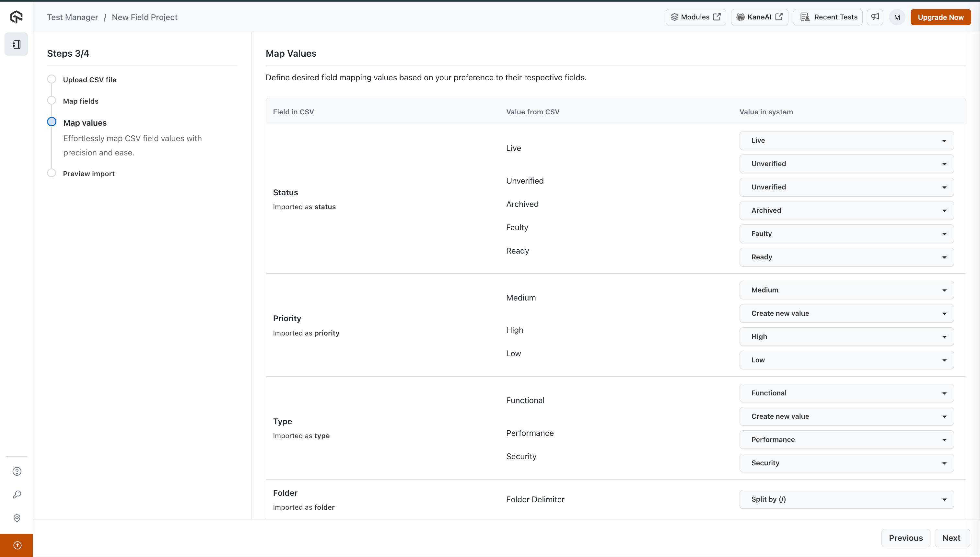The height and width of the screenshot is (557, 980).
Task: Click the LambdaTest logo icon
Action: pyautogui.click(x=16, y=17)
